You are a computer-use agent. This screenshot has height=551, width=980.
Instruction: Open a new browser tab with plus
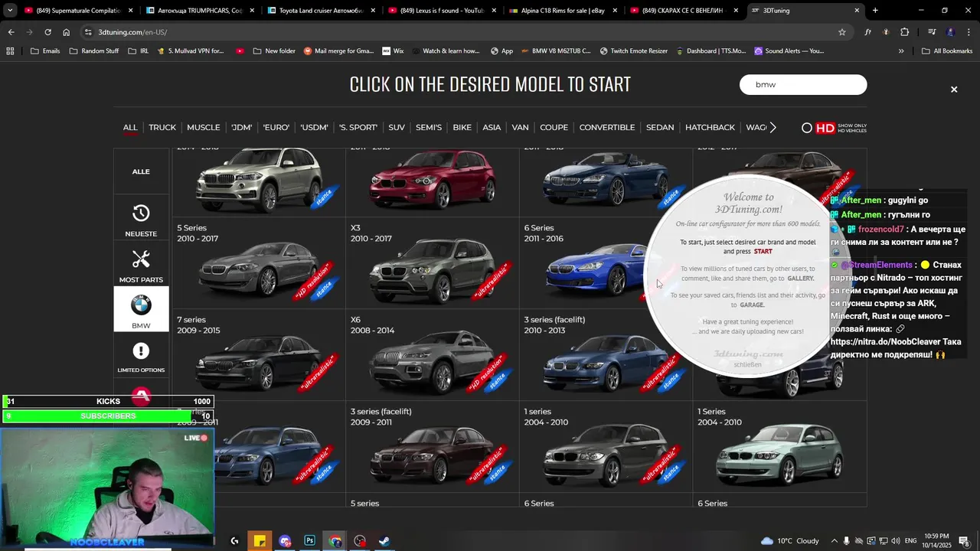coord(875,11)
